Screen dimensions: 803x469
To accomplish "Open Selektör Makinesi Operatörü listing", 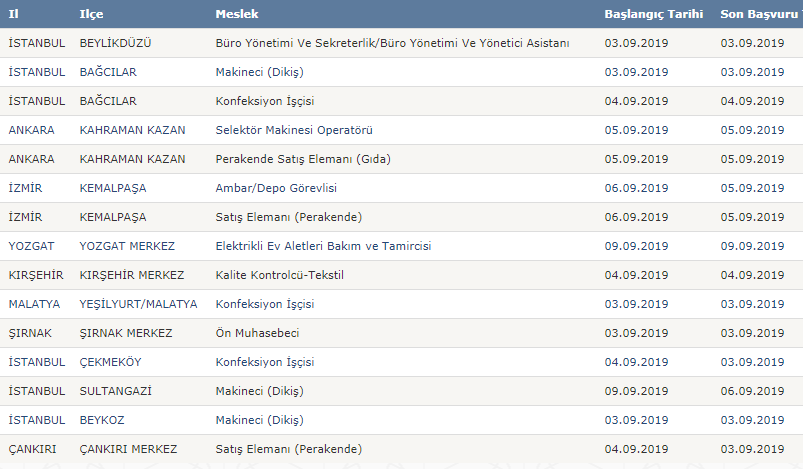I will [294, 130].
